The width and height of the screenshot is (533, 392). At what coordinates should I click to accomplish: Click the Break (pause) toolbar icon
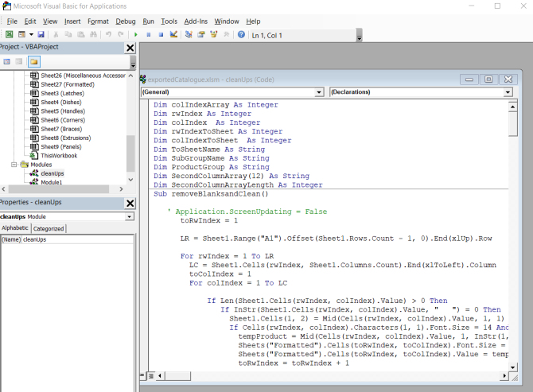(148, 35)
